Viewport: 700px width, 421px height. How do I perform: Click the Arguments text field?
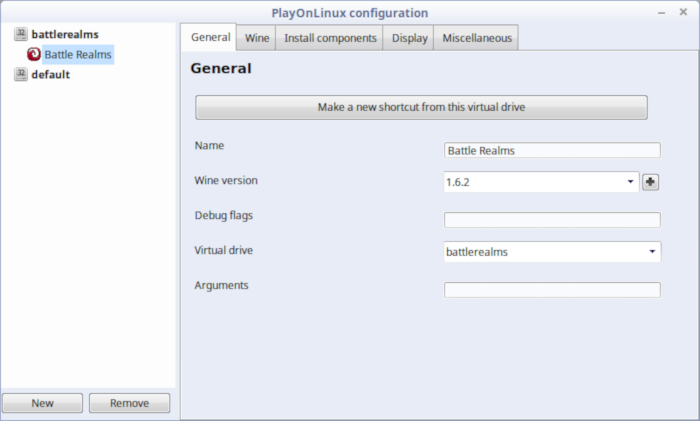552,290
